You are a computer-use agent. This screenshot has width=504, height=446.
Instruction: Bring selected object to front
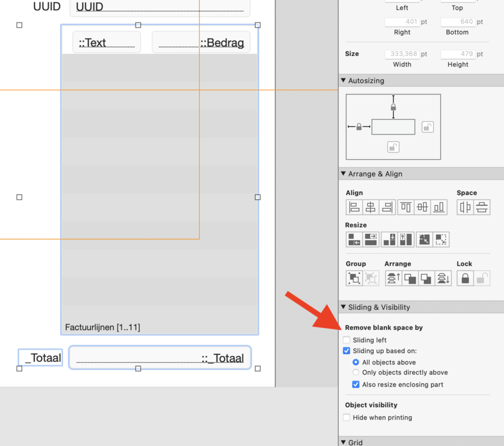point(393,278)
